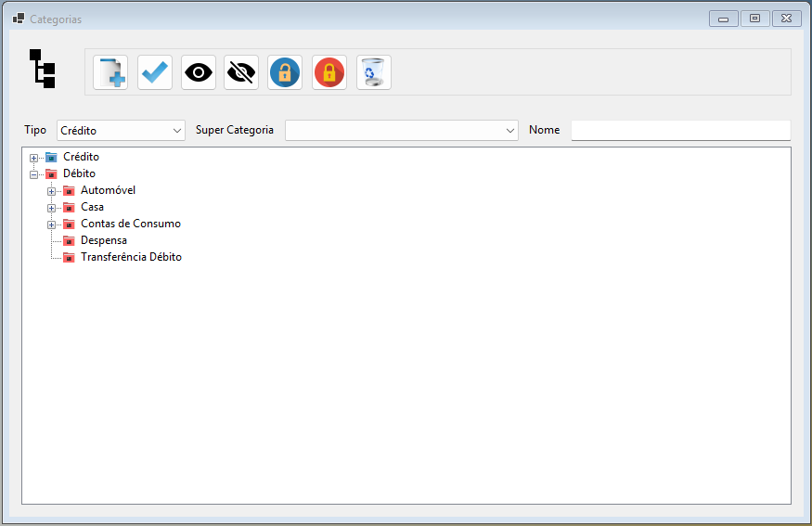Select the Automóvel category

click(x=109, y=190)
